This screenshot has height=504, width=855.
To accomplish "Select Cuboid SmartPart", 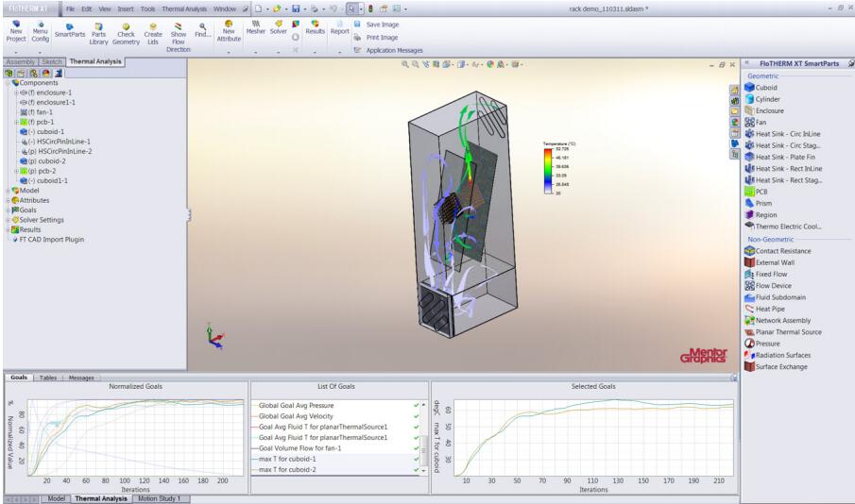I will point(761,87).
